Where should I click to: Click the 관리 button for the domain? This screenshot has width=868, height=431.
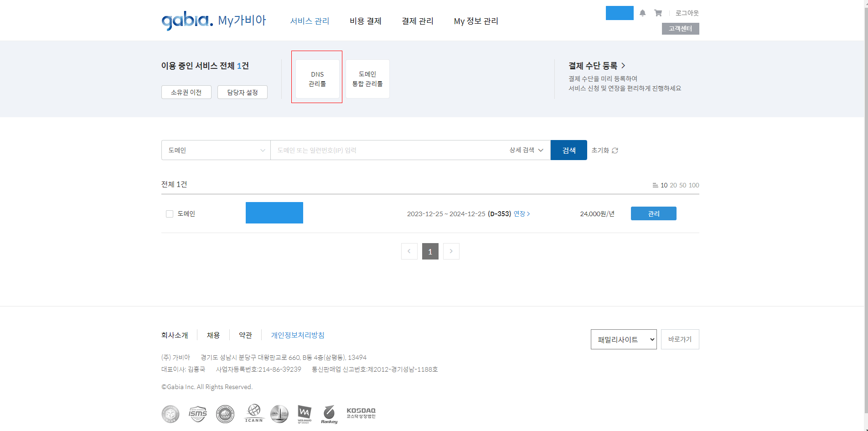(x=653, y=213)
